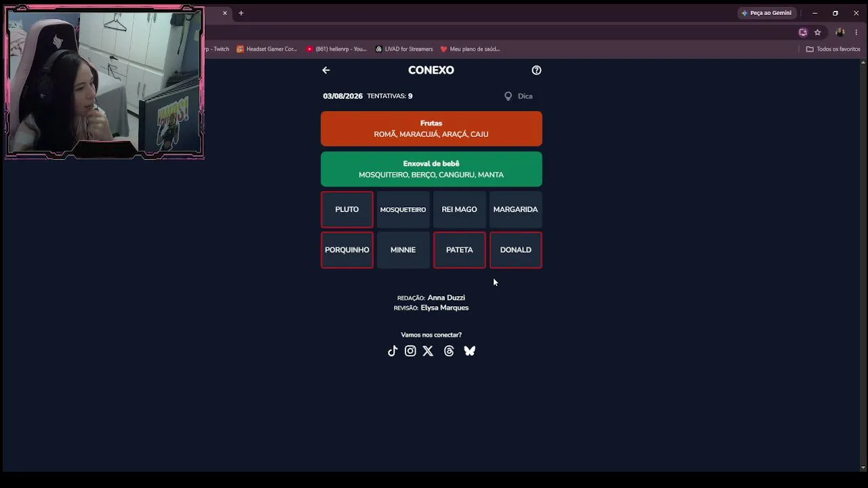Select the MINNIE word tile
The width and height of the screenshot is (868, 488).
pyautogui.click(x=403, y=250)
